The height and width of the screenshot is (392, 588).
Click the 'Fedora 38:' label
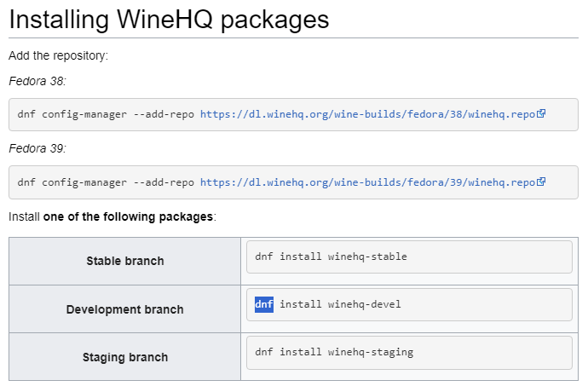click(x=37, y=81)
